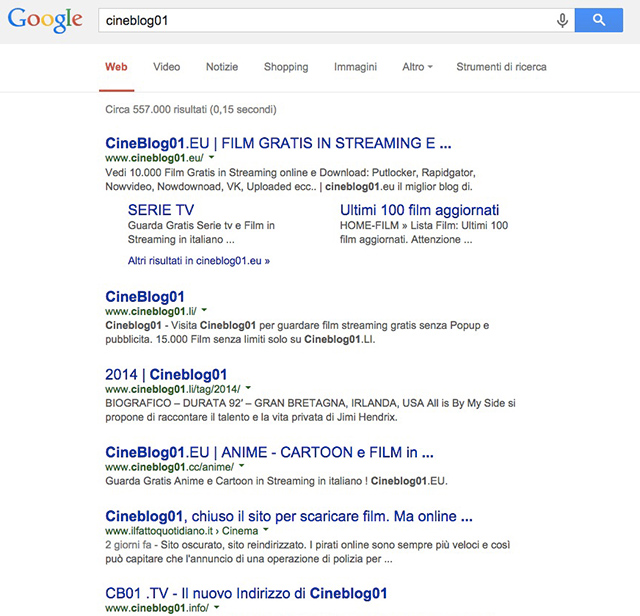Open the Notizie tab
The image size is (640, 616).
(222, 67)
